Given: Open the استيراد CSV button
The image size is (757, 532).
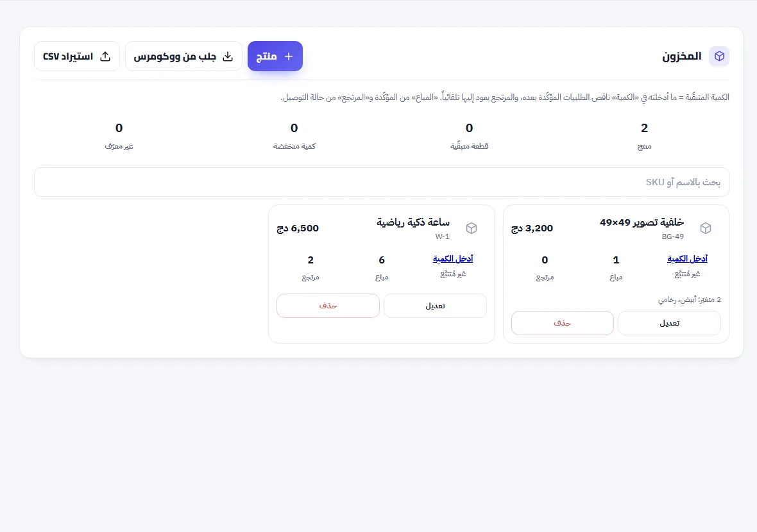Looking at the screenshot, I should [77, 56].
